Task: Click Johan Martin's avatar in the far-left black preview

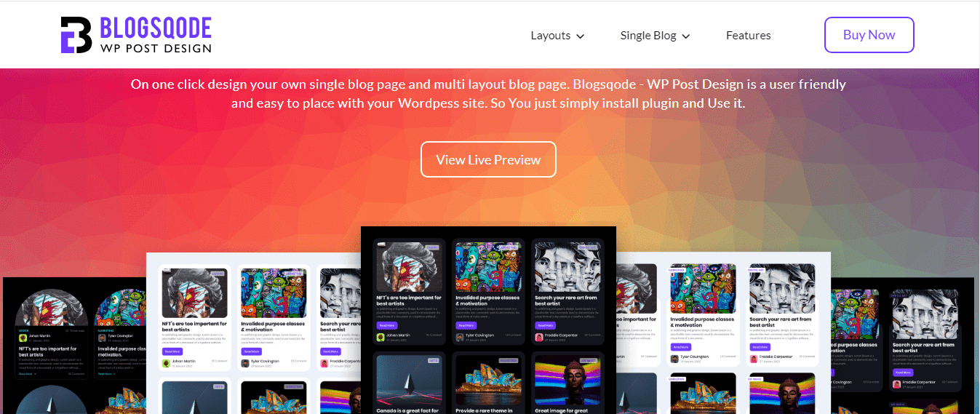Action: [x=23, y=337]
